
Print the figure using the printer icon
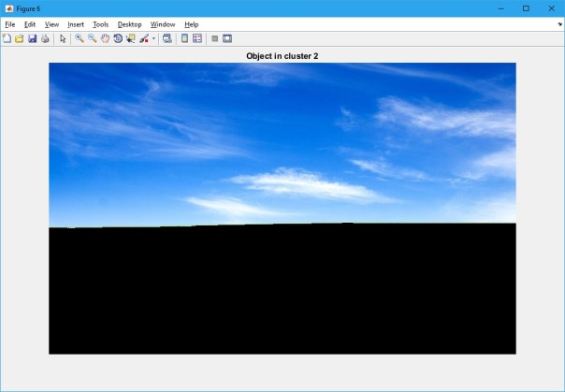tap(44, 38)
